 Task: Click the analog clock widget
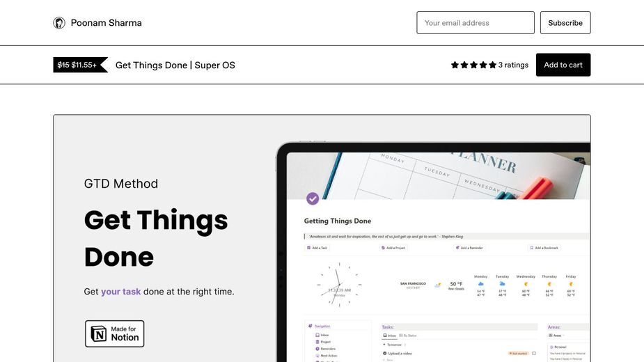point(339,284)
